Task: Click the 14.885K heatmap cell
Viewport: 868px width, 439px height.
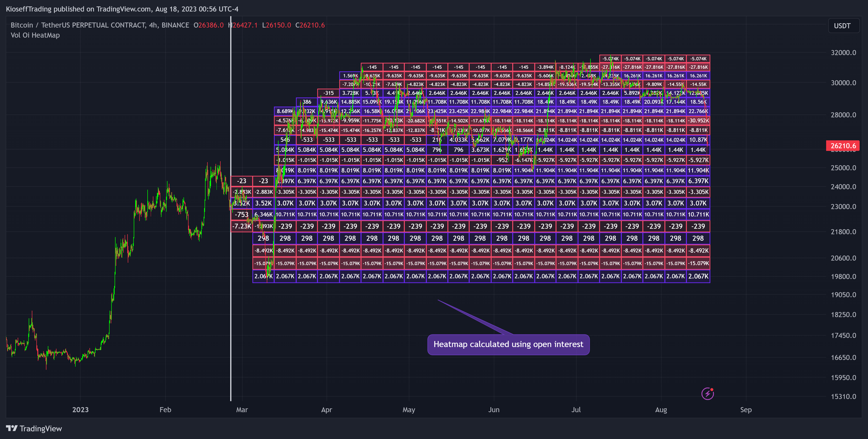Action: click(x=351, y=102)
